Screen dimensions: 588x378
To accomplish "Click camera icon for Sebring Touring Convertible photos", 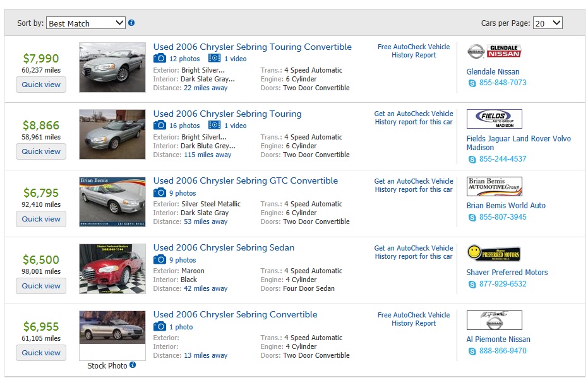I will 160,59.
